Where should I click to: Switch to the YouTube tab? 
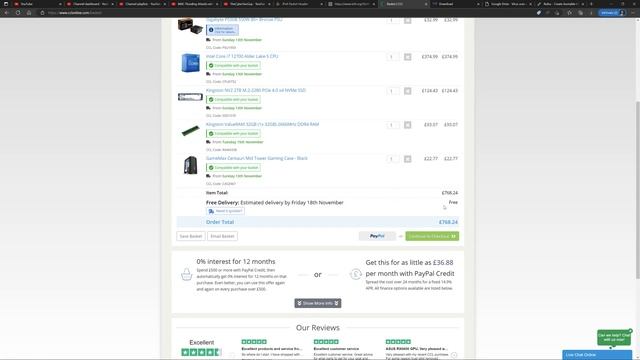[x=37, y=4]
